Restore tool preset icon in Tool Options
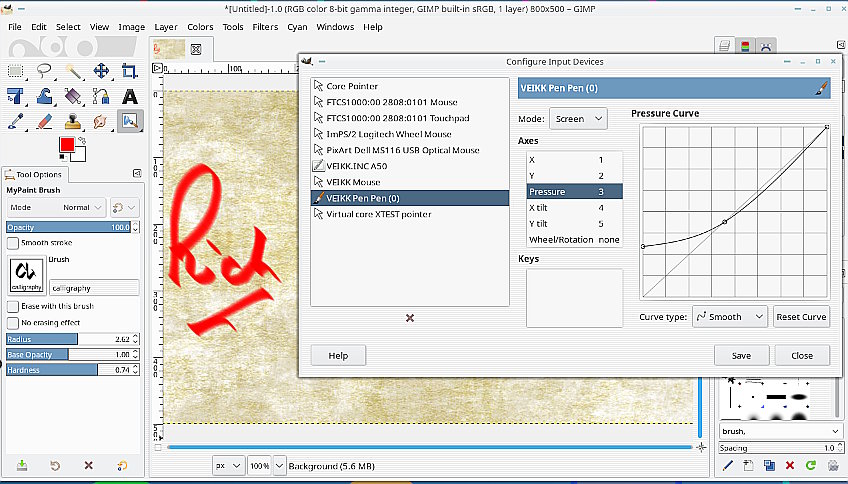Viewport: 848px width, 484px height. pyautogui.click(x=55, y=466)
